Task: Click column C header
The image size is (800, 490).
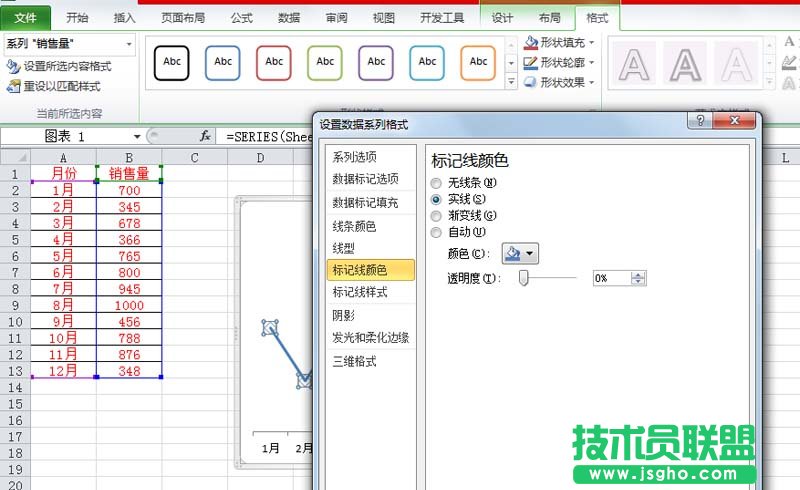Action: 194,158
